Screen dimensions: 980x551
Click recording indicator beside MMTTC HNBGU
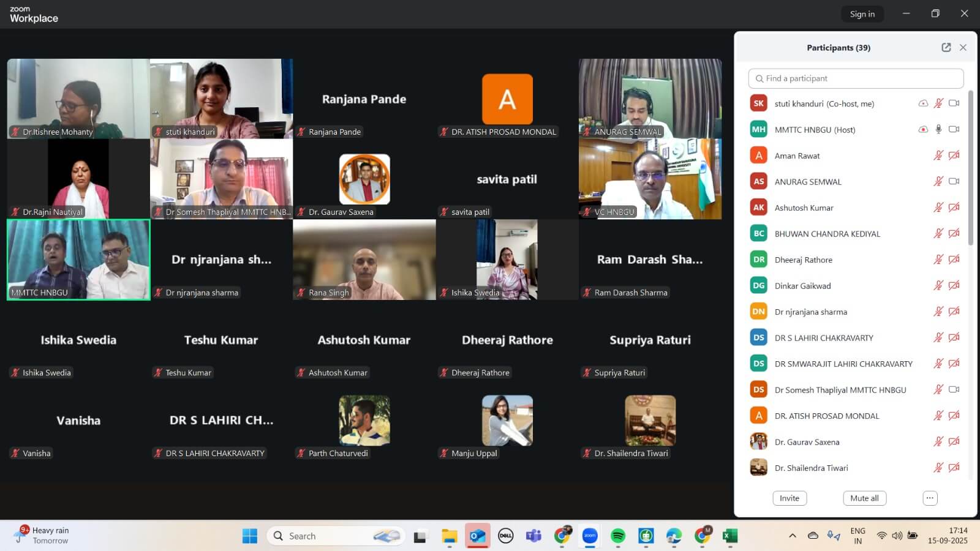click(923, 129)
